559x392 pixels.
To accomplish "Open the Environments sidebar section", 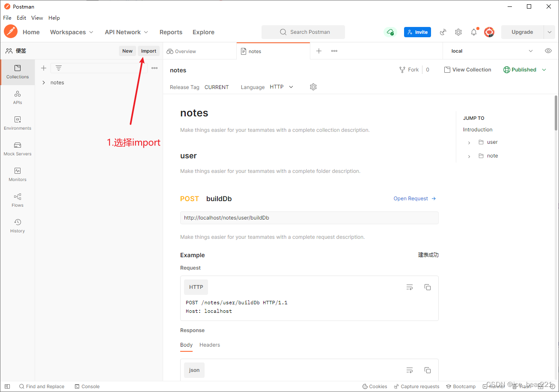I will click(x=18, y=123).
